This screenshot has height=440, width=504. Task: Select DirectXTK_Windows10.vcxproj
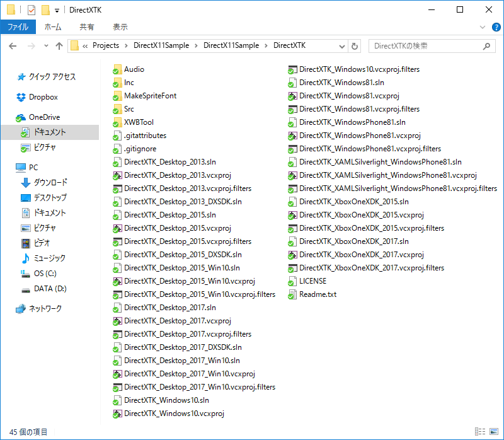[169, 414]
